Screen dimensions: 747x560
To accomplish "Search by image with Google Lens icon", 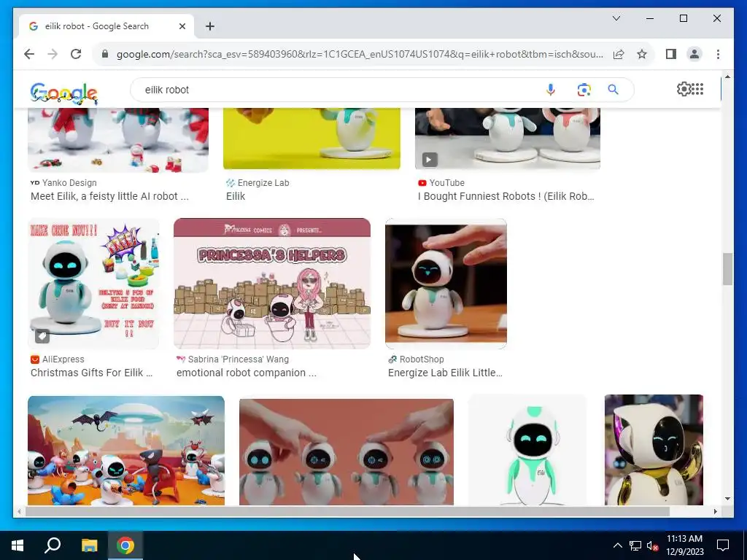I will pyautogui.click(x=584, y=90).
